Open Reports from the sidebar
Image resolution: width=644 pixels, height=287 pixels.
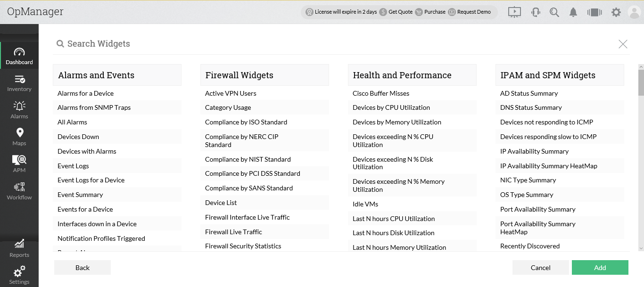(x=19, y=248)
